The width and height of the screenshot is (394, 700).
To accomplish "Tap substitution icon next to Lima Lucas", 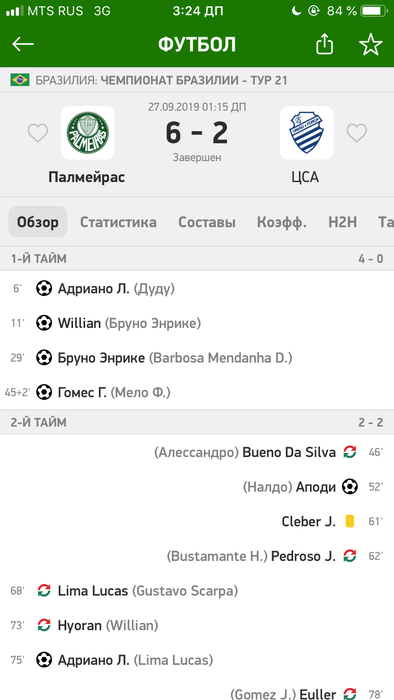I will tap(44, 591).
